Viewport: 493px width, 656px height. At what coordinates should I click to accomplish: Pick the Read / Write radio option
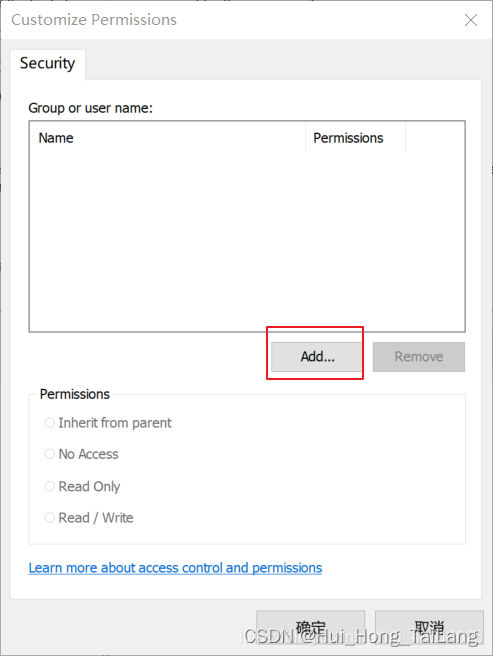(x=89, y=518)
